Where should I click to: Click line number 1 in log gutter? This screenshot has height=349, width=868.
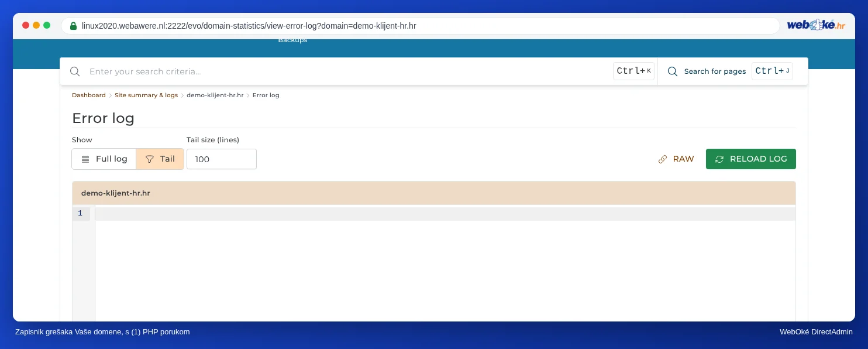coord(80,213)
